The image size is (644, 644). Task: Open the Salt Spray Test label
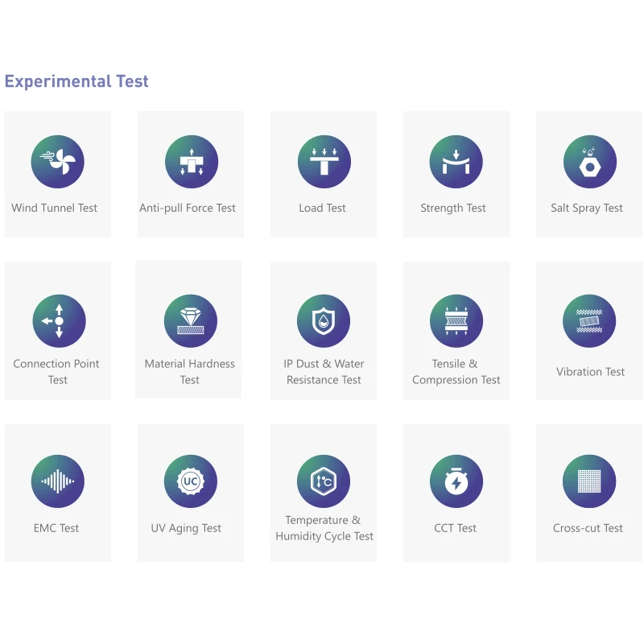coord(587,208)
